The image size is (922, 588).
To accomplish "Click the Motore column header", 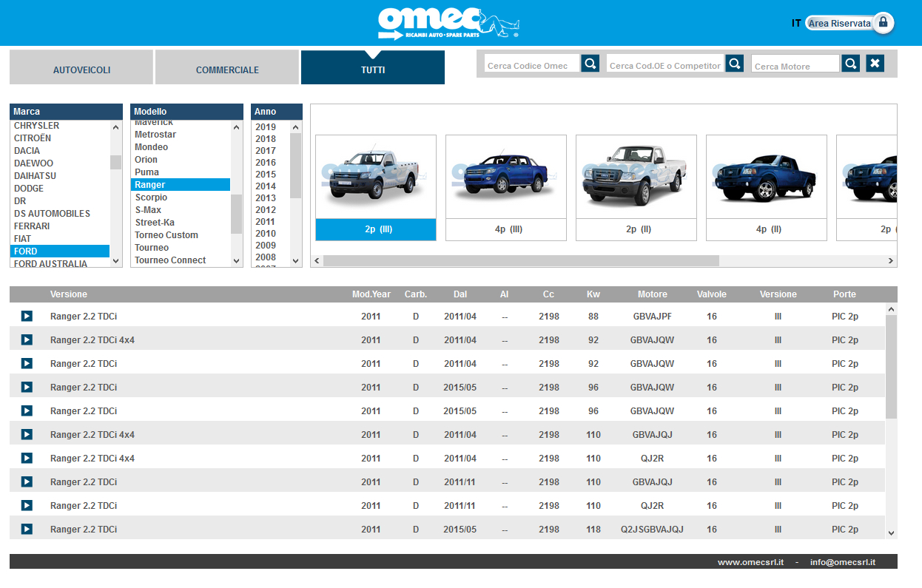I will pyautogui.click(x=653, y=294).
